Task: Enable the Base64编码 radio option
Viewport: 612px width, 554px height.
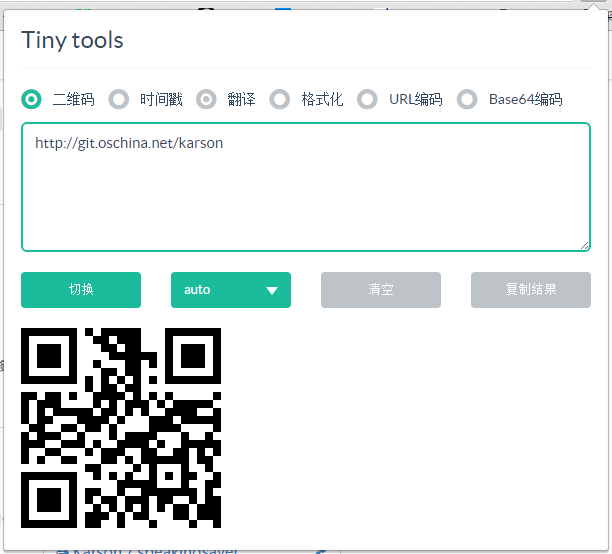Action: coord(467,99)
